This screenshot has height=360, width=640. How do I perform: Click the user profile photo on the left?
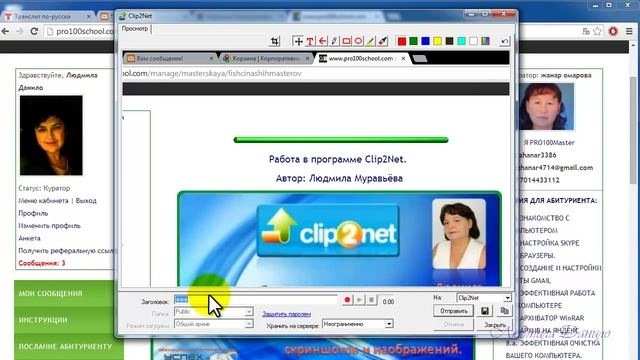click(51, 136)
